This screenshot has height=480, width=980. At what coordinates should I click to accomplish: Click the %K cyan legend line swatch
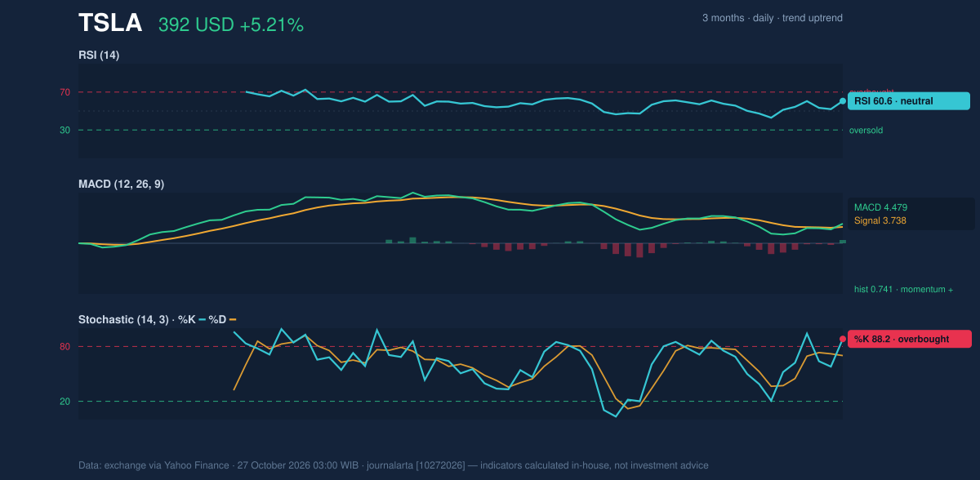pyautogui.click(x=203, y=319)
